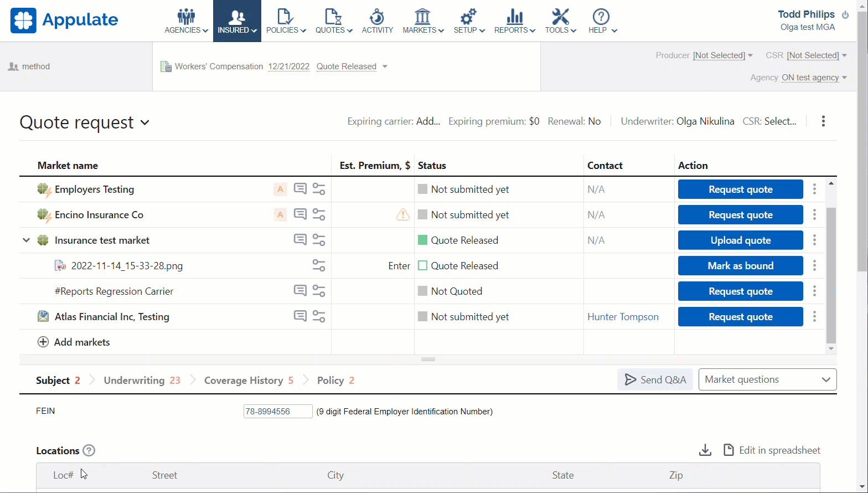Add an expiring carrier
The height and width of the screenshot is (493, 868).
coord(428,121)
